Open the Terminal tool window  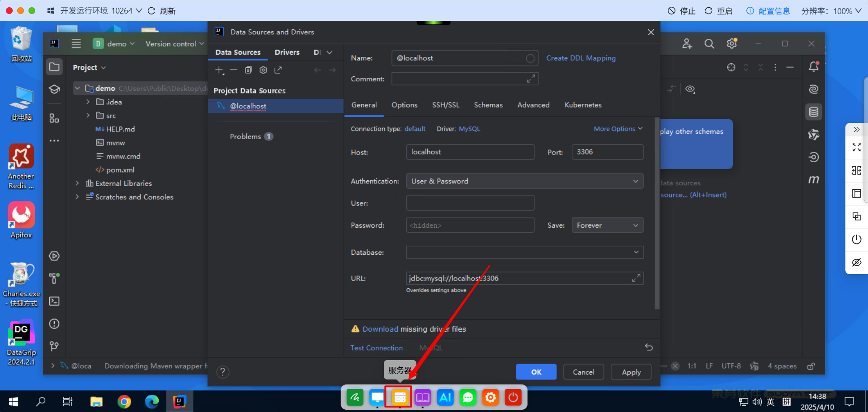(x=54, y=301)
